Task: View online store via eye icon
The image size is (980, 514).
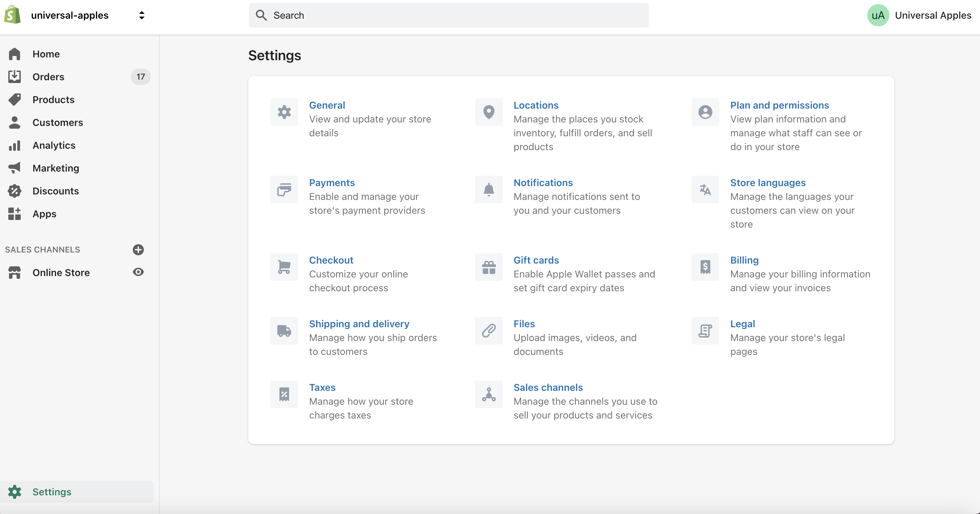Action: coord(138,272)
